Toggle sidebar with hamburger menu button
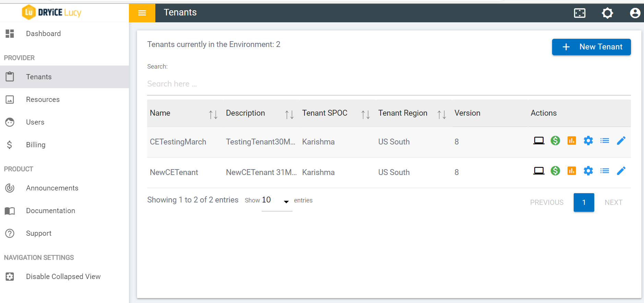Viewport: 644px width, 303px height. [x=142, y=13]
